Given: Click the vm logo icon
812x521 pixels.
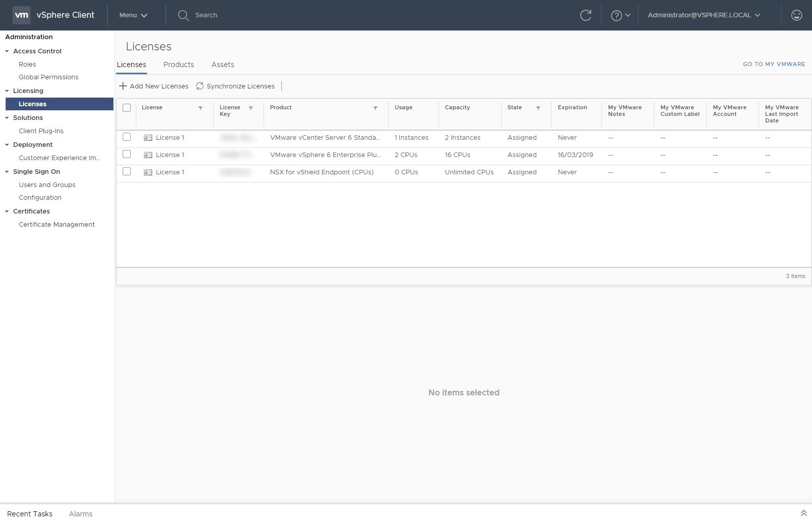Looking at the screenshot, I should (x=21, y=15).
